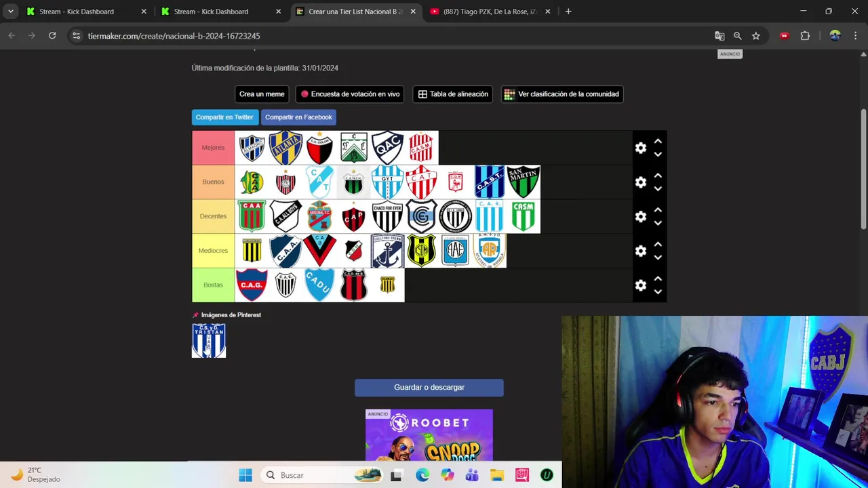The width and height of the screenshot is (868, 488).
Task: Switch to Tiago PZK YouTube tab
Action: pos(490,12)
